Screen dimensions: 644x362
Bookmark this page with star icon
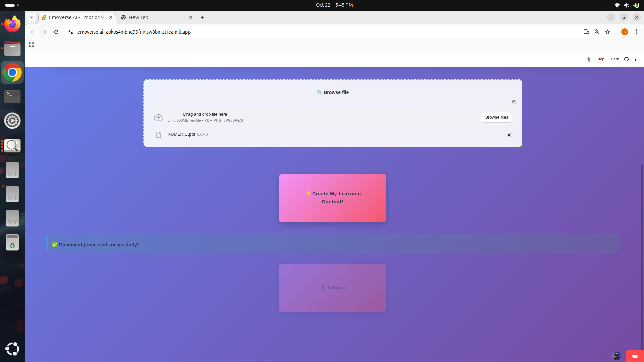[608, 32]
